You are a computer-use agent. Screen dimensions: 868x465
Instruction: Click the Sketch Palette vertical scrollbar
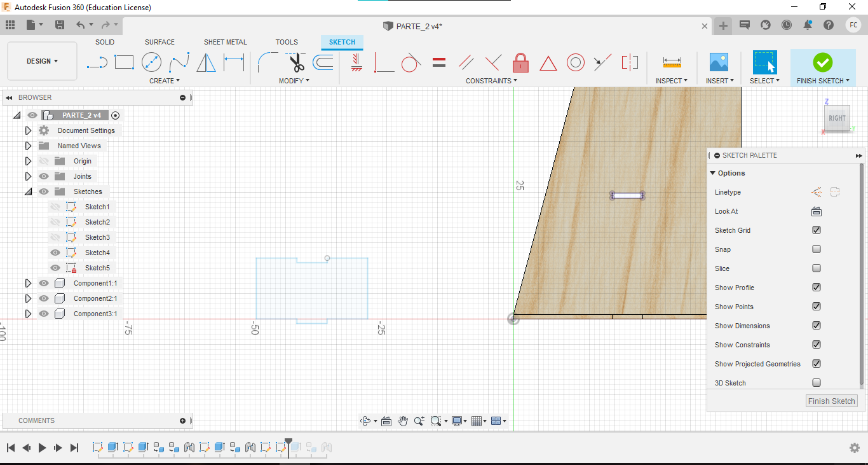click(x=862, y=274)
